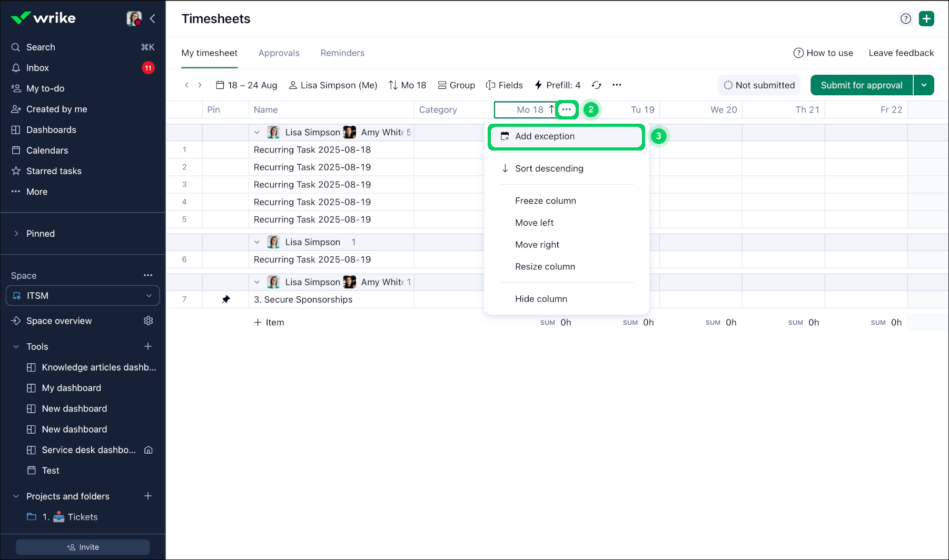Unpin the Secure Sponsorships row pin
Image resolution: width=949 pixels, height=560 pixels.
click(x=226, y=299)
